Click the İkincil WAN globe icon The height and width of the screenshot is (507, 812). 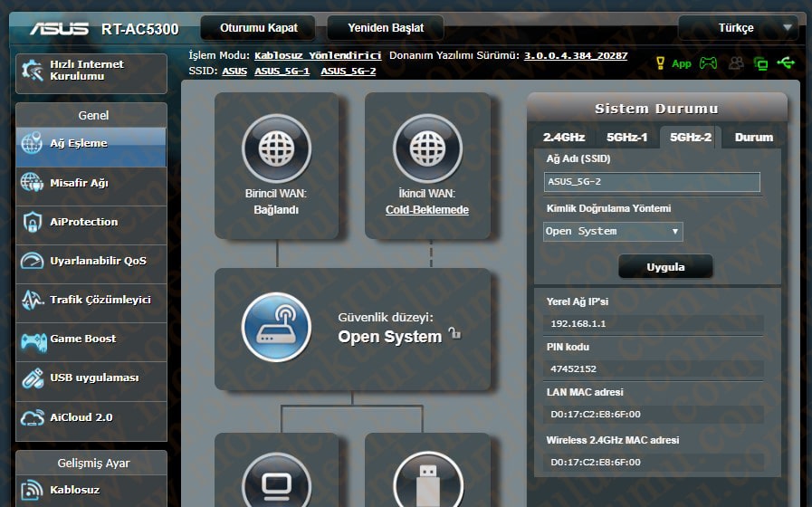click(x=427, y=148)
